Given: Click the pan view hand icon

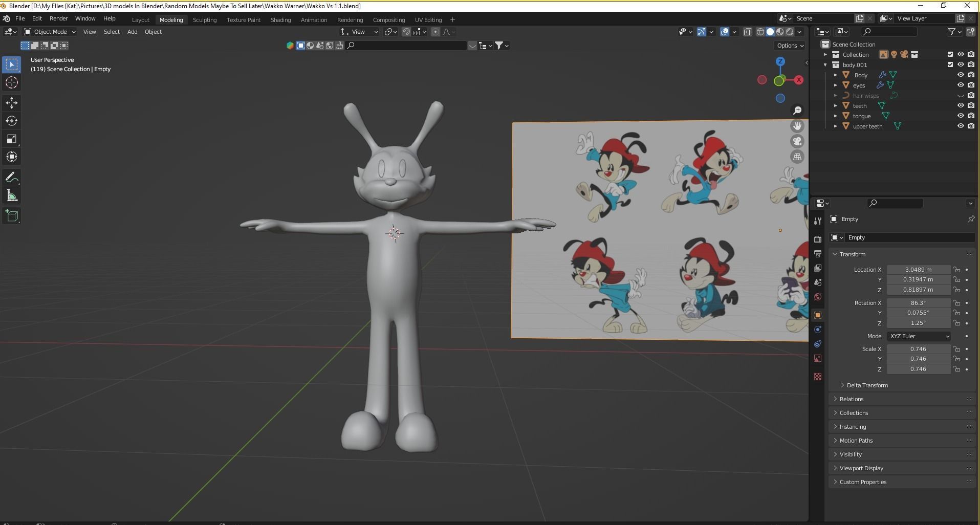Looking at the screenshot, I should 797,126.
